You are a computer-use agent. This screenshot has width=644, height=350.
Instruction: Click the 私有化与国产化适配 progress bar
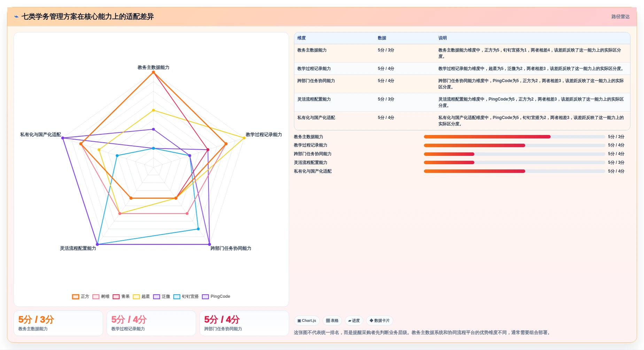point(514,171)
